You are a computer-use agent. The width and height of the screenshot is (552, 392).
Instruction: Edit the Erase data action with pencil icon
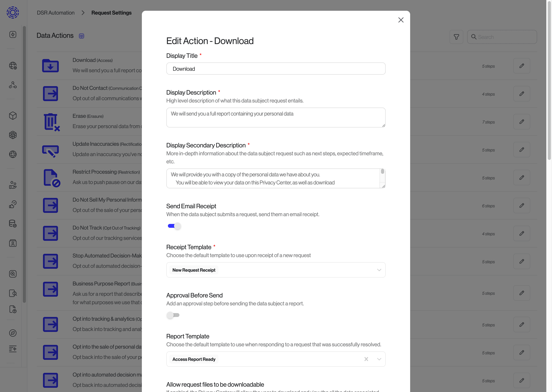pos(522,122)
